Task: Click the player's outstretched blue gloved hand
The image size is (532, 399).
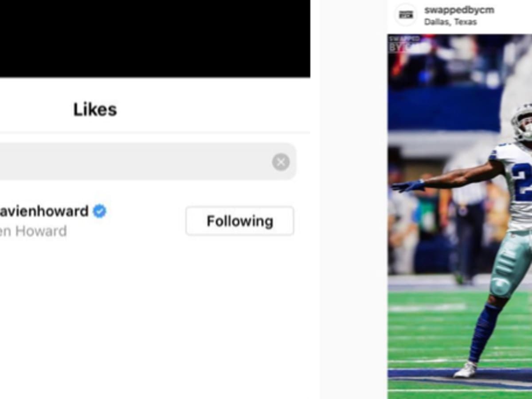Action: 407,186
